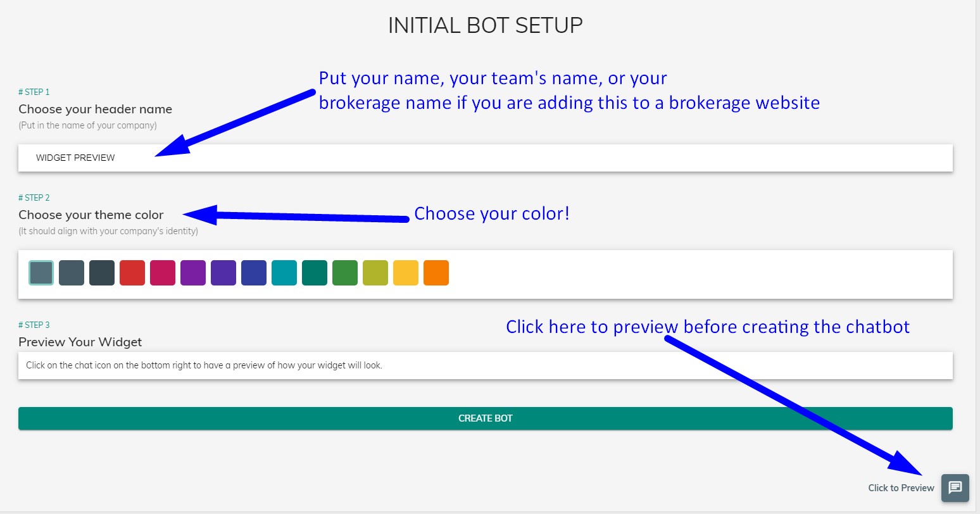The height and width of the screenshot is (514, 980).
Task: Pick the green theme color swatch
Action: click(x=345, y=273)
